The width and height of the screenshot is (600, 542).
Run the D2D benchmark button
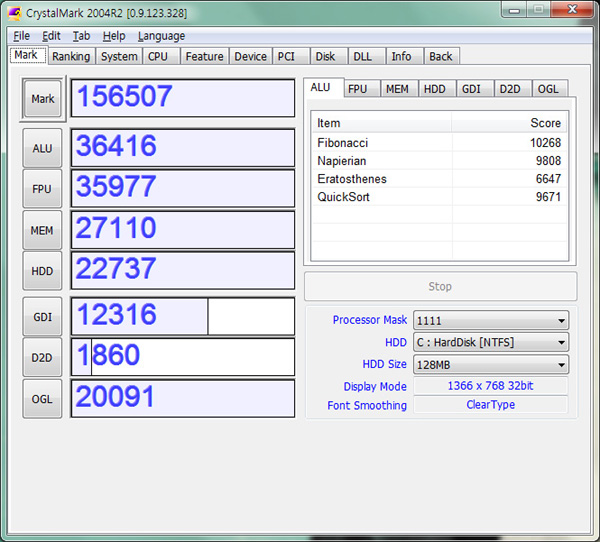click(42, 358)
